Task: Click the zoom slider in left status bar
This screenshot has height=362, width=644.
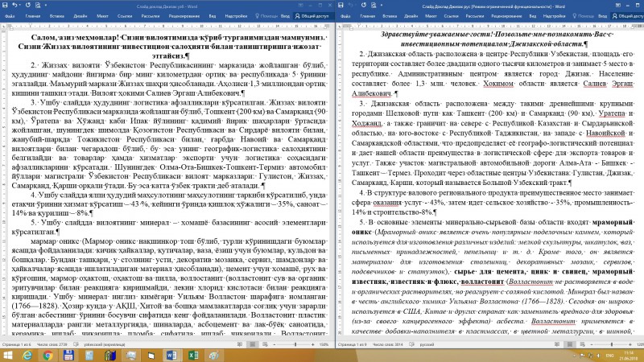Action: click(294, 344)
